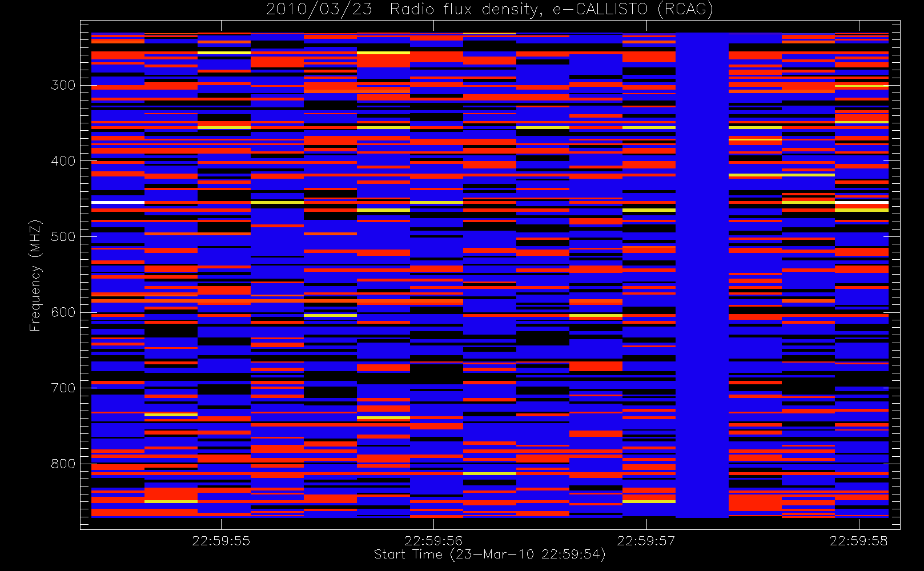
Task: Click the 300 frequency tick label
Action: pos(63,85)
